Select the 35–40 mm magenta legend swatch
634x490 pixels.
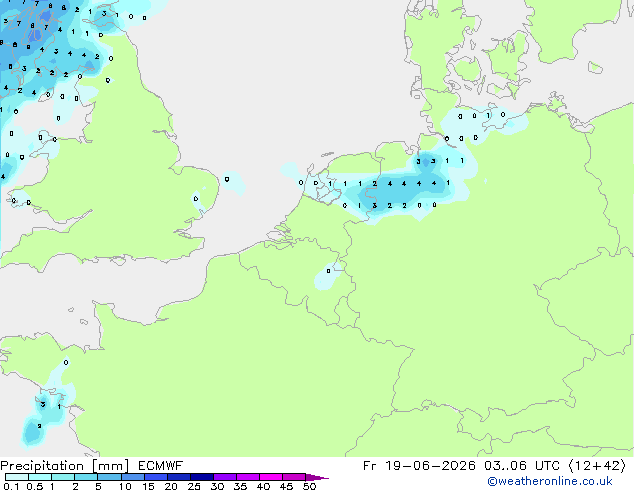247,477
